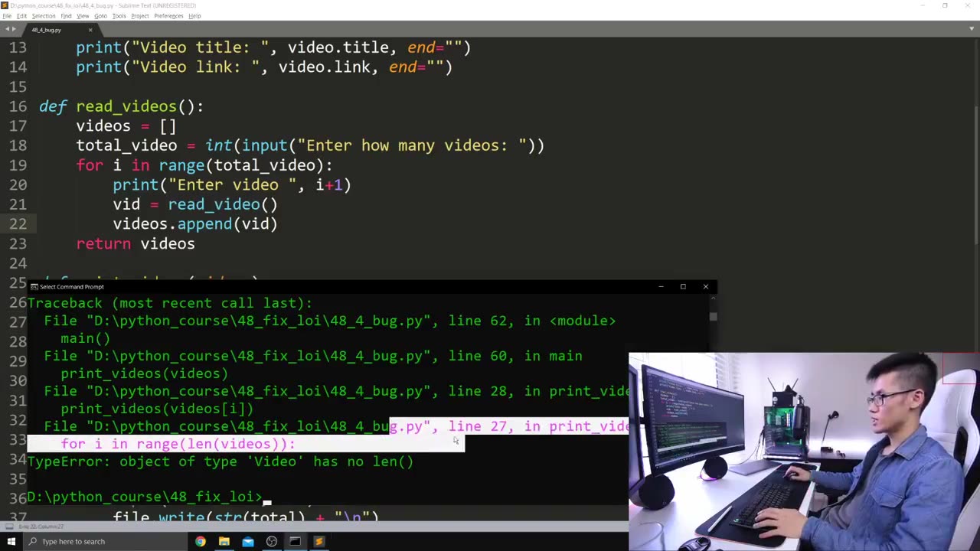The width and height of the screenshot is (980, 551).
Task: Maximize the Command Prompt window
Action: point(683,287)
